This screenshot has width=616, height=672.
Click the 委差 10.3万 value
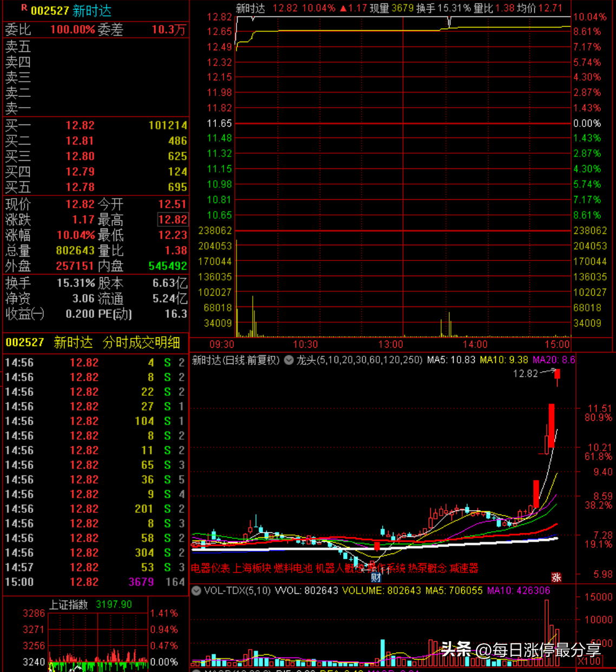coord(169,30)
